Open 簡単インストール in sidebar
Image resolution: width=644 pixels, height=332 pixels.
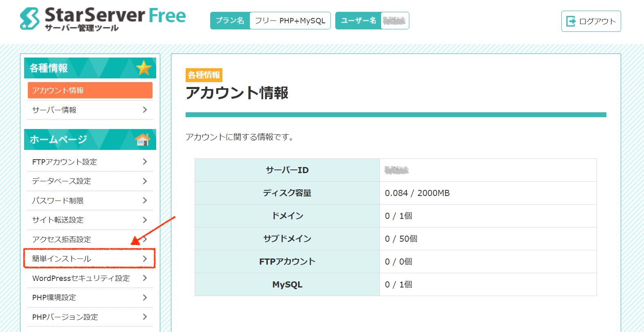click(x=90, y=258)
